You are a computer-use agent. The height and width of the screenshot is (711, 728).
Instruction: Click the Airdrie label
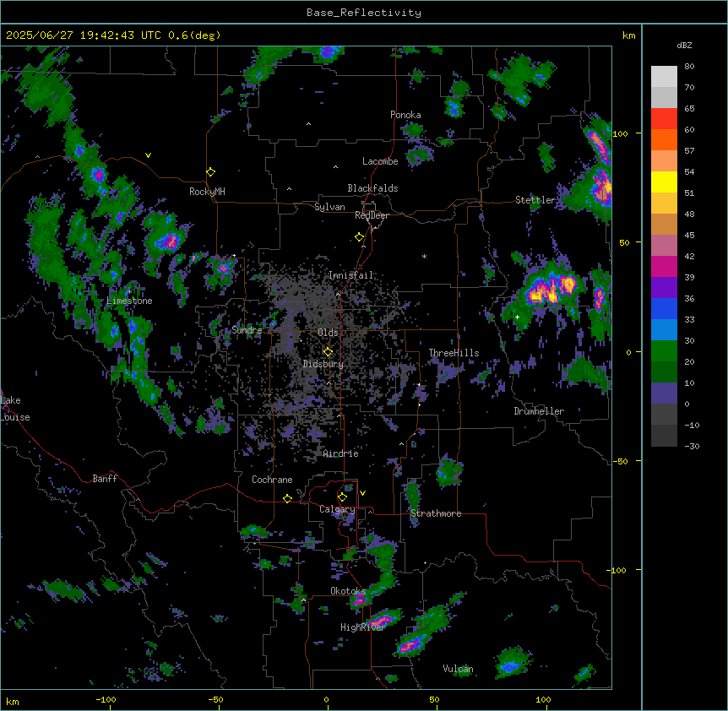341,453
